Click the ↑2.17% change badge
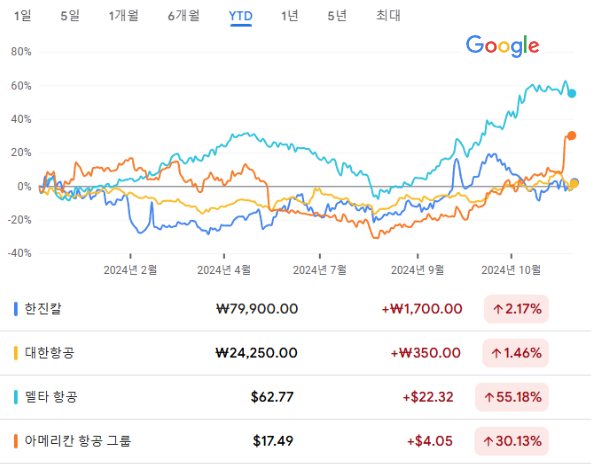This screenshot has width=601, height=472. click(516, 309)
